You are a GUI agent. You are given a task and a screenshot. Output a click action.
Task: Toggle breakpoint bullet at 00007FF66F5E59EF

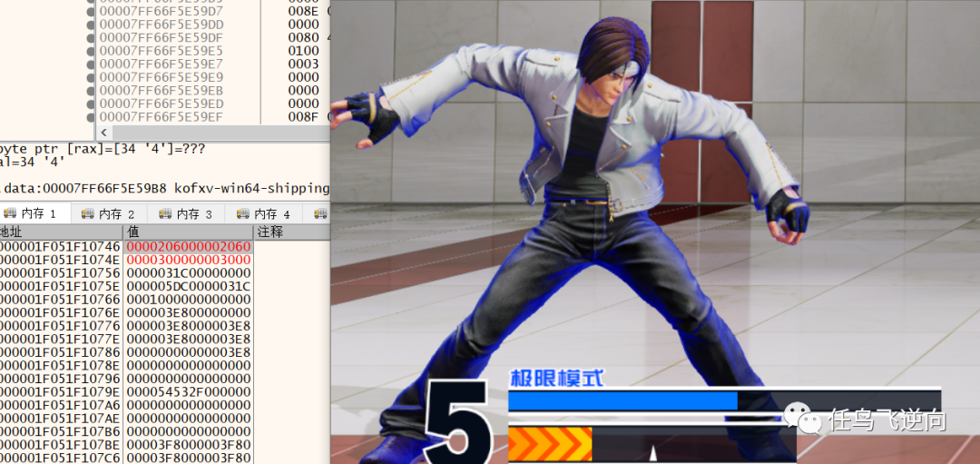click(91, 117)
